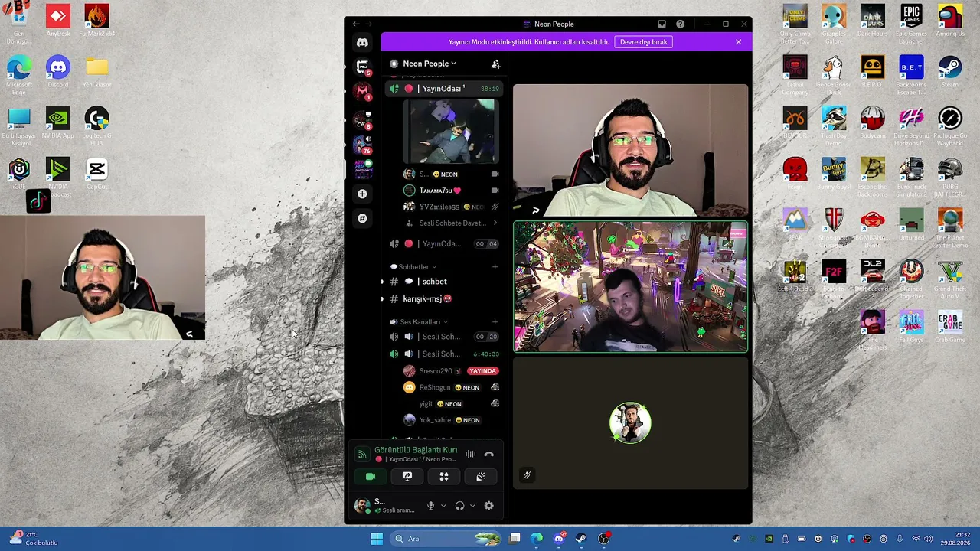The height and width of the screenshot is (551, 980).
Task: Open NVIDIA App desktop shortcut
Action: (x=58, y=122)
